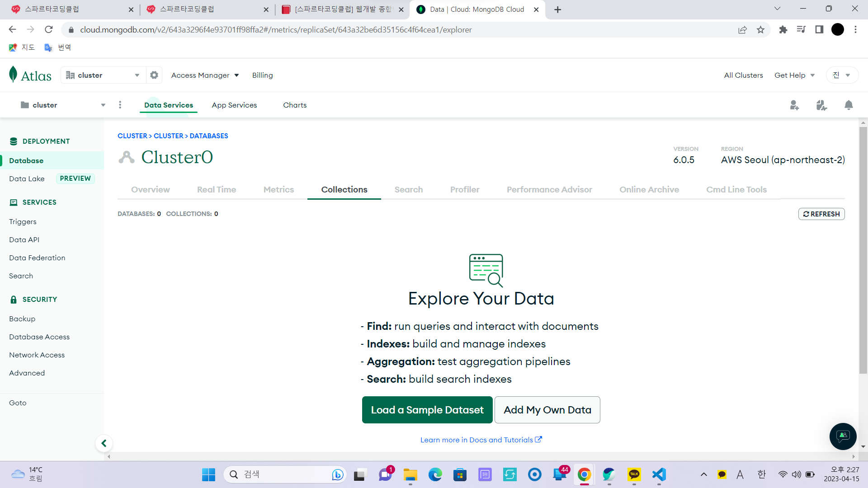This screenshot has width=868, height=488.
Task: Switch to the App Services tab
Action: point(234,105)
